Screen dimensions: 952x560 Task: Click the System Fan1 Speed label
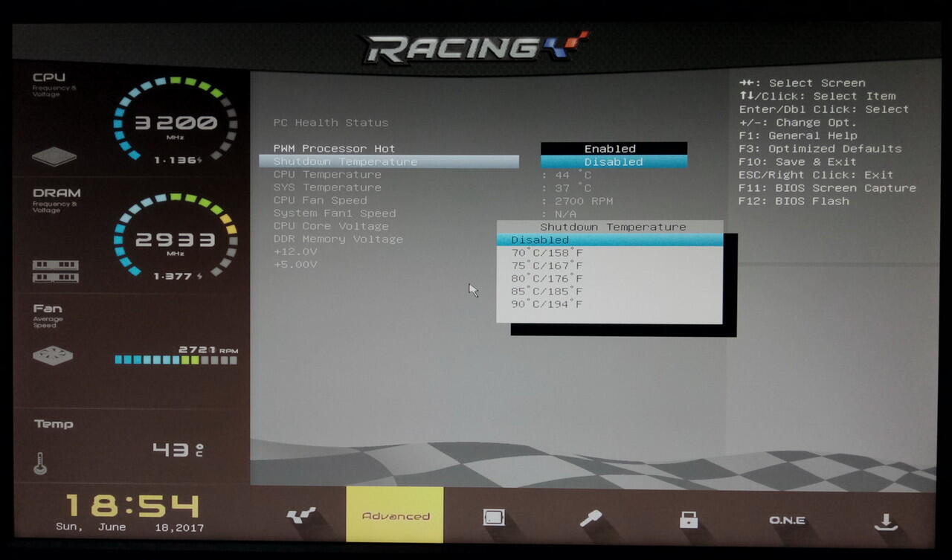pos(335,213)
